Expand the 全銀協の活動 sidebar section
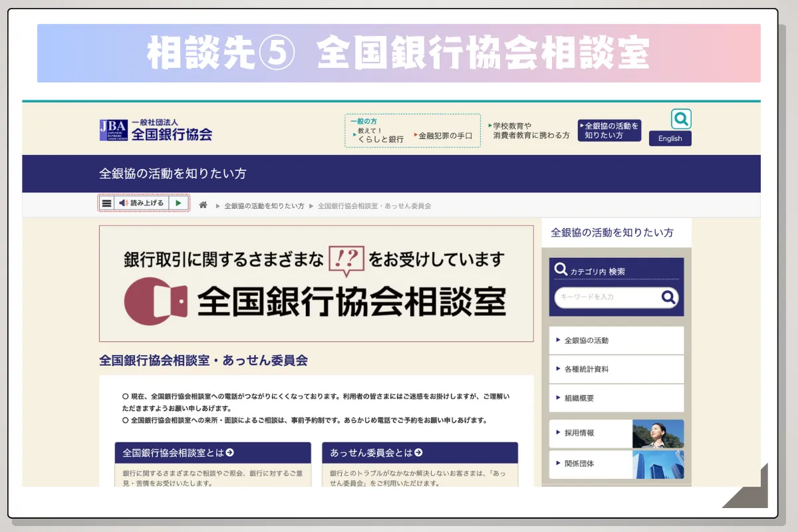Screen dimensions: 798x532 pos(583,340)
